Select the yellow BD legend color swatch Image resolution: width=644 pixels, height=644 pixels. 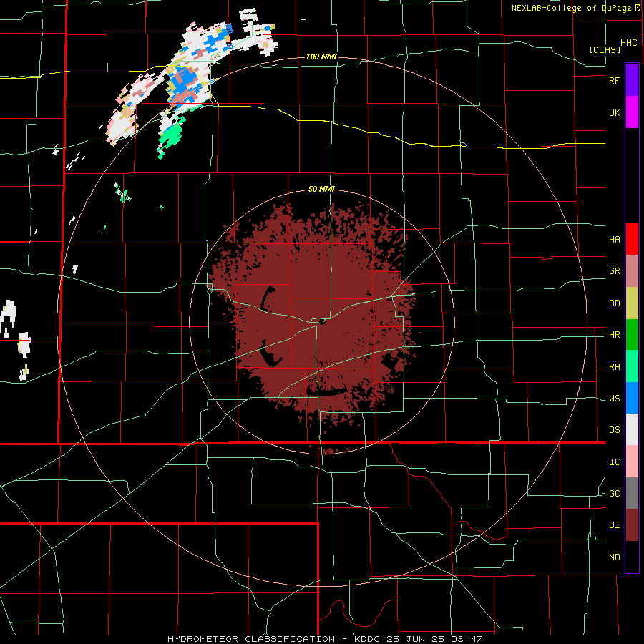tap(632, 303)
